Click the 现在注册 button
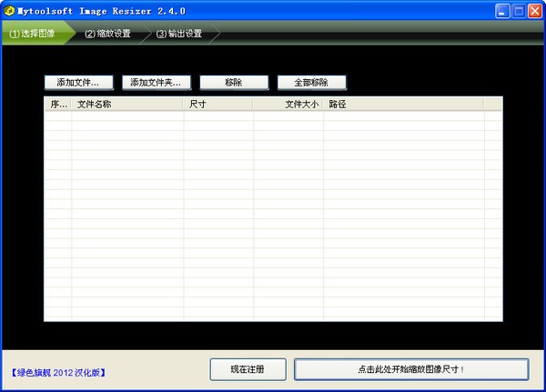Screen dimensions: 546x392 [248, 369]
